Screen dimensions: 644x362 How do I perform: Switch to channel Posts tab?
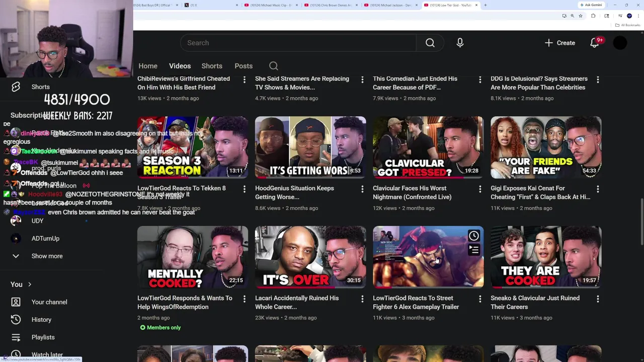click(x=244, y=66)
